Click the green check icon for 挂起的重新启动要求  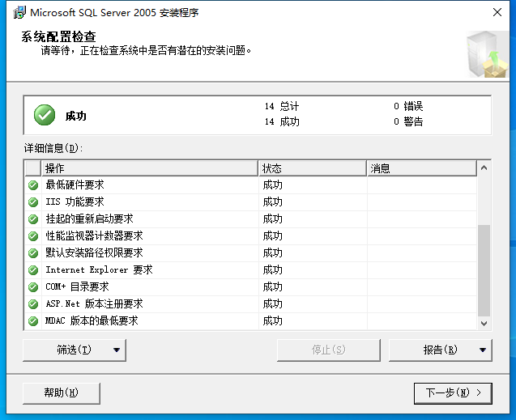[33, 218]
